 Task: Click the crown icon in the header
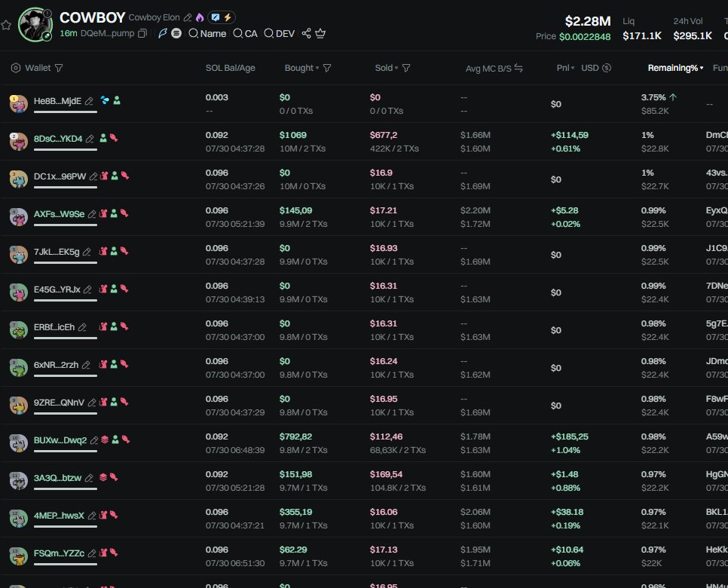pos(320,33)
